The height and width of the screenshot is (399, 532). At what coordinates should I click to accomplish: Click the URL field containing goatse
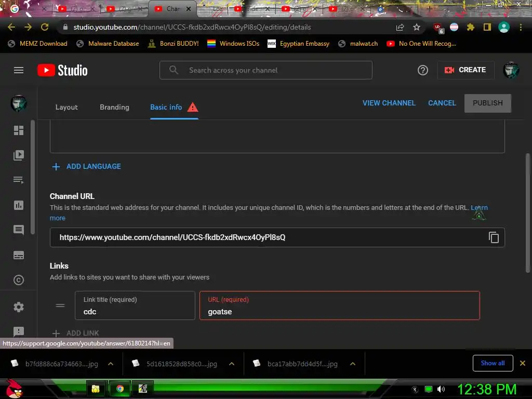click(x=340, y=305)
